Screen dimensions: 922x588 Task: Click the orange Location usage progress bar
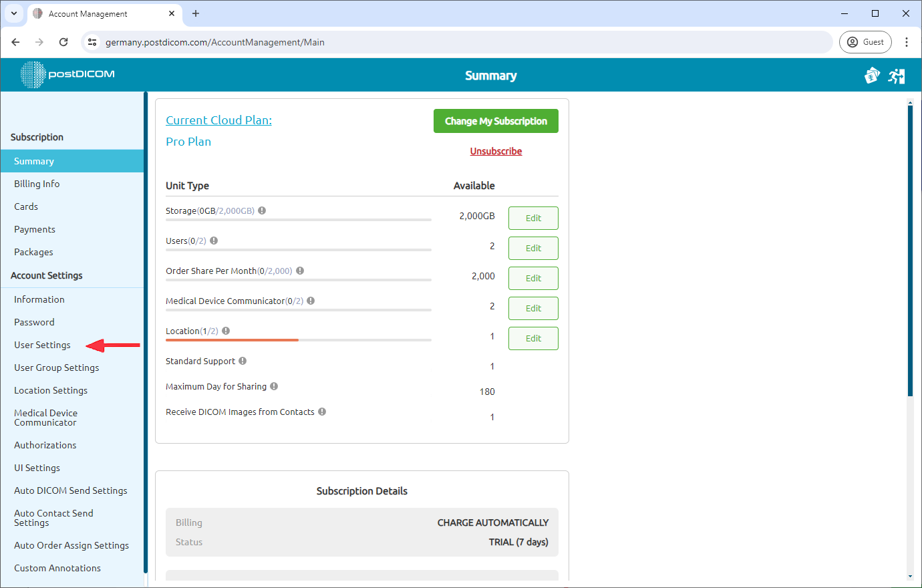point(232,339)
